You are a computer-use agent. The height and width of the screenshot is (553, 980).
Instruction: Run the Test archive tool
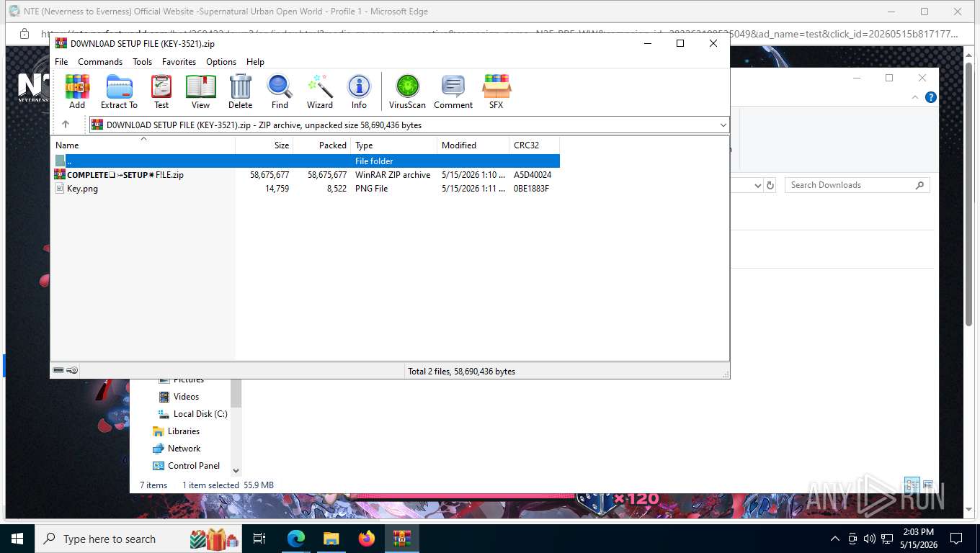click(161, 91)
